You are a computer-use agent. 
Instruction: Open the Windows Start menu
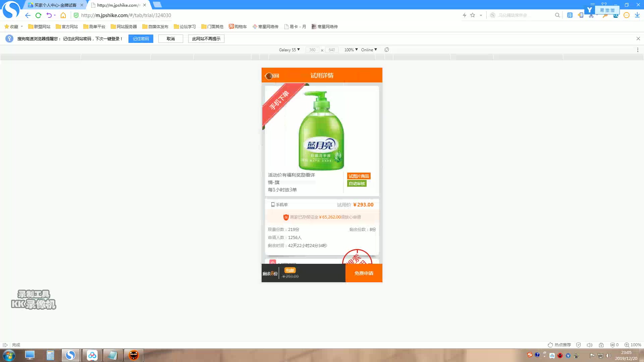(x=9, y=355)
